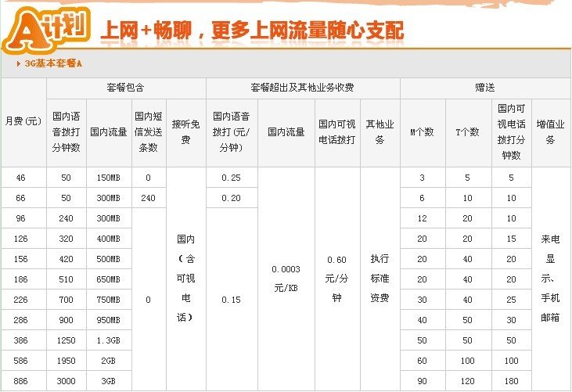Click the 国内短信发送条数 column header
The height and width of the screenshot is (392, 572).
[149, 132]
